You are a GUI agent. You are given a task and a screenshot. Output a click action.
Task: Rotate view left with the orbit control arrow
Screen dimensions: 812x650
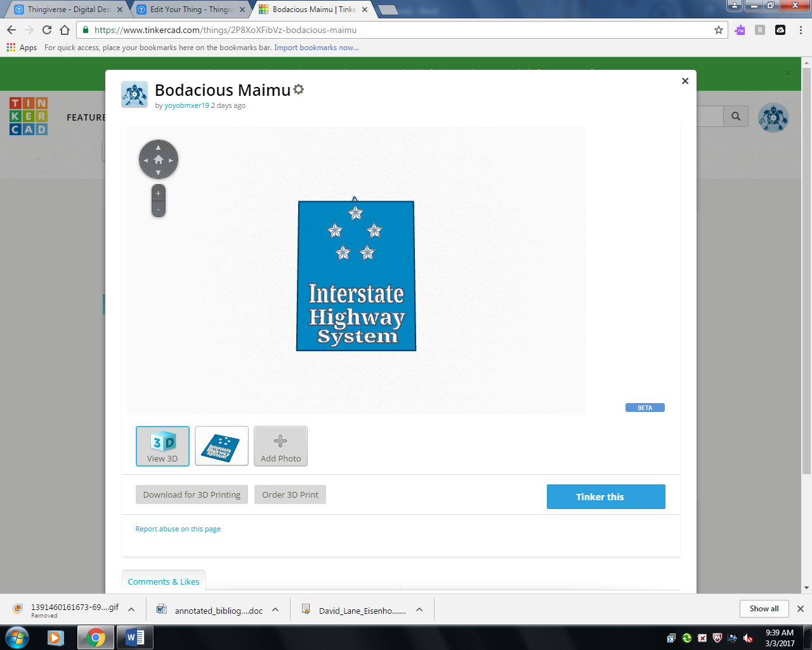click(146, 160)
